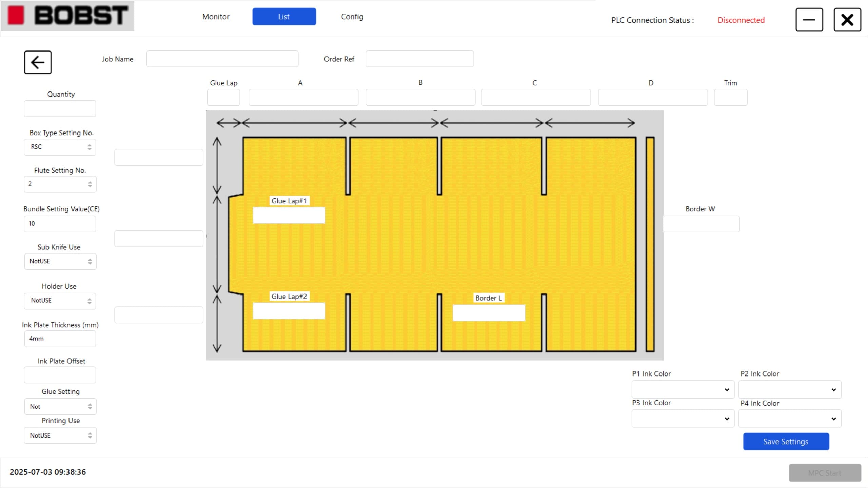Viewport: 868px width, 488px height.
Task: Click the MPC Start button
Action: 825,473
